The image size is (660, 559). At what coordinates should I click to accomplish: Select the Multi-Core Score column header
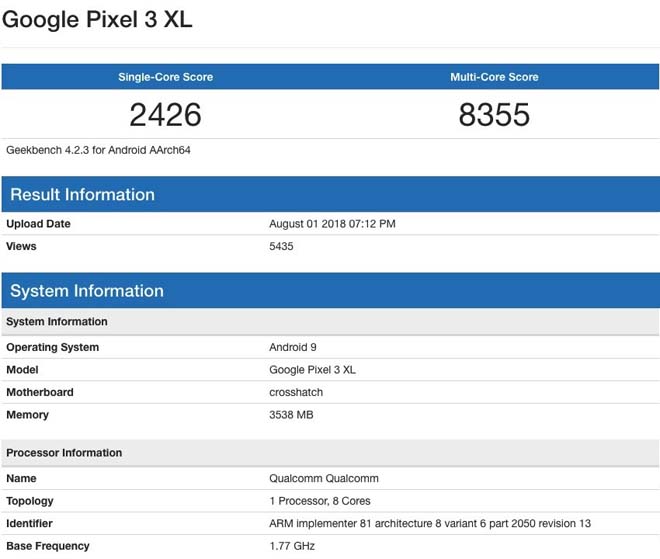tap(494, 77)
